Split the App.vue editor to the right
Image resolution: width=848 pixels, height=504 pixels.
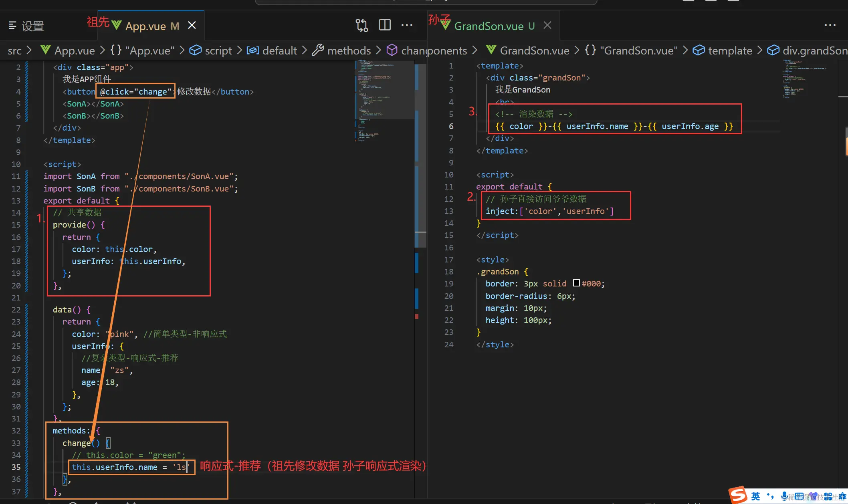pyautogui.click(x=385, y=25)
